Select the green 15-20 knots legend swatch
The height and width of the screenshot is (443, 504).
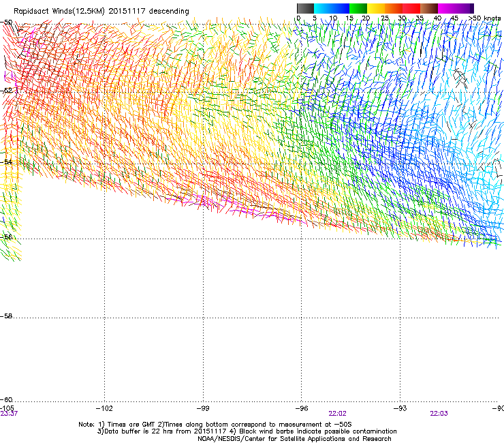coord(358,8)
